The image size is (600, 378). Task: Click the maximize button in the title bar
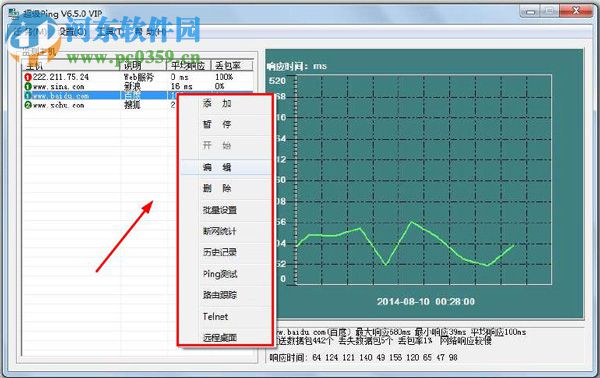(550, 11)
